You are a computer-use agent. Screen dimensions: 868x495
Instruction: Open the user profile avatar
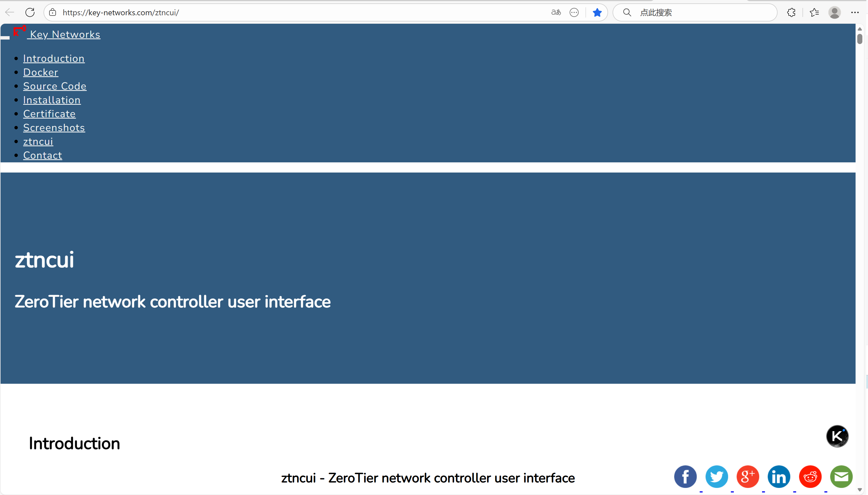[834, 13]
